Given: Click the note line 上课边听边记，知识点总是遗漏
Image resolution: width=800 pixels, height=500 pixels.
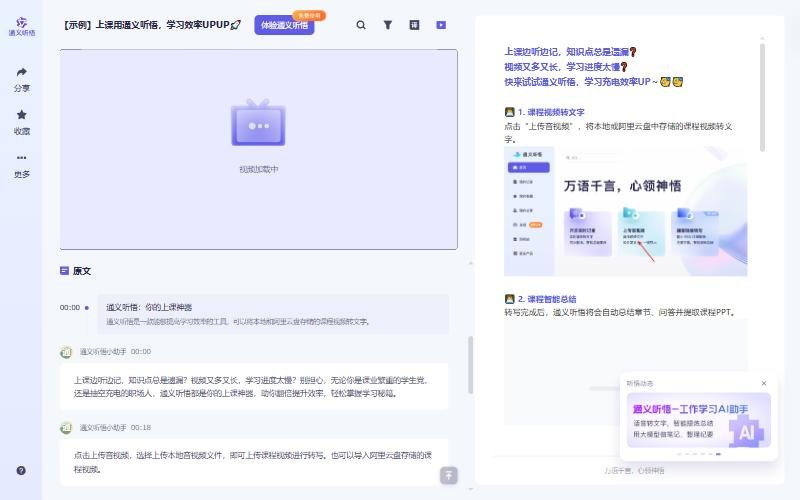Looking at the screenshot, I should tap(570, 52).
